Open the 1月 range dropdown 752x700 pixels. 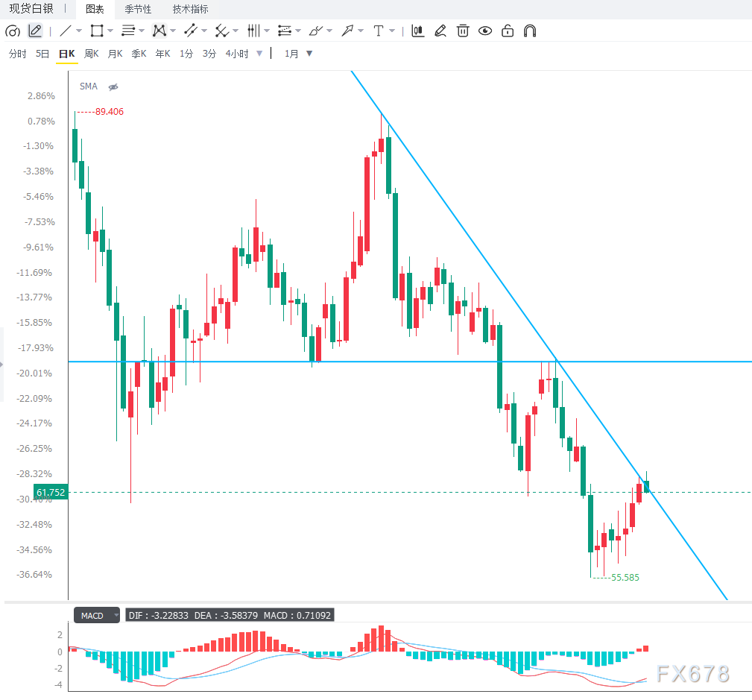click(309, 53)
